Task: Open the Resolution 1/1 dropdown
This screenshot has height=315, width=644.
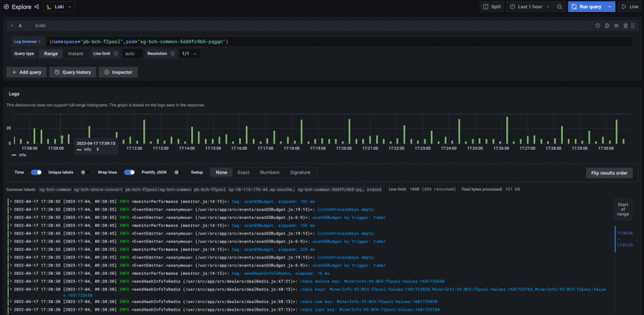Action: 189,53
